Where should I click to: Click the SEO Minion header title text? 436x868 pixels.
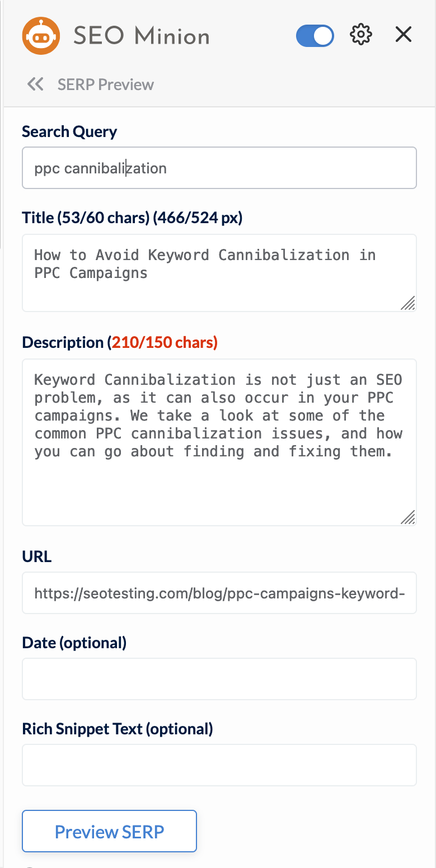(x=142, y=36)
